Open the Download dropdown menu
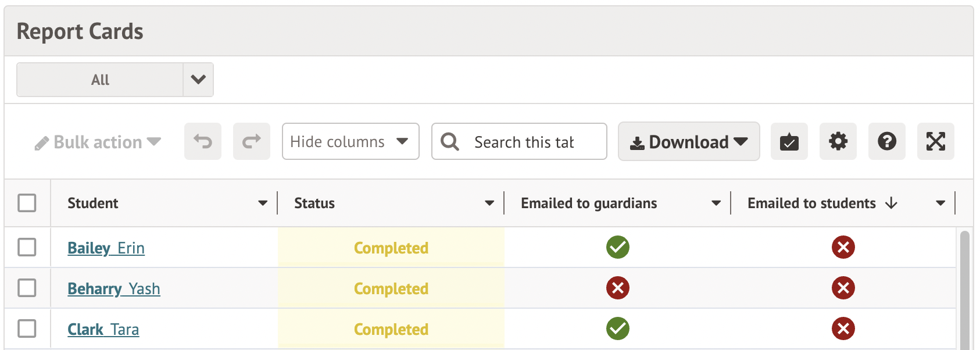This screenshot has width=980, height=350. [x=689, y=141]
